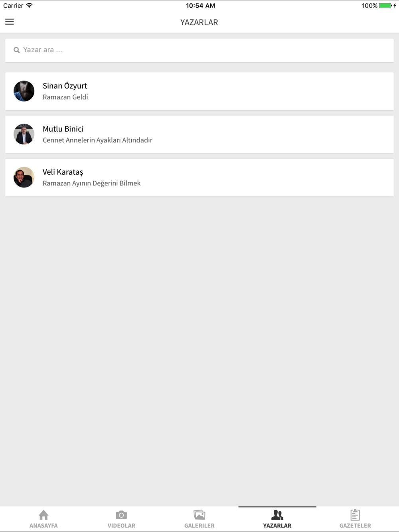Open Veli Karataş's avatar thumbnail
The image size is (399, 532).
(24, 177)
